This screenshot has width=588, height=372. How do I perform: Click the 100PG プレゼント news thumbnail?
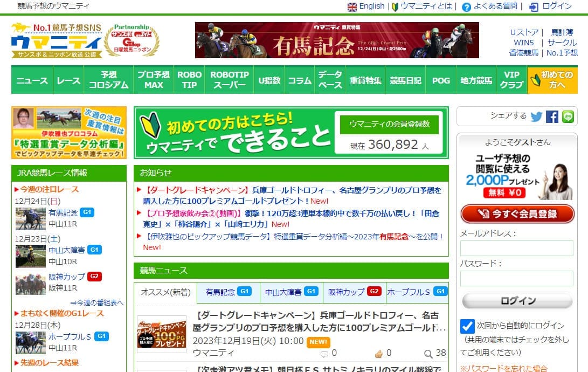coord(162,334)
